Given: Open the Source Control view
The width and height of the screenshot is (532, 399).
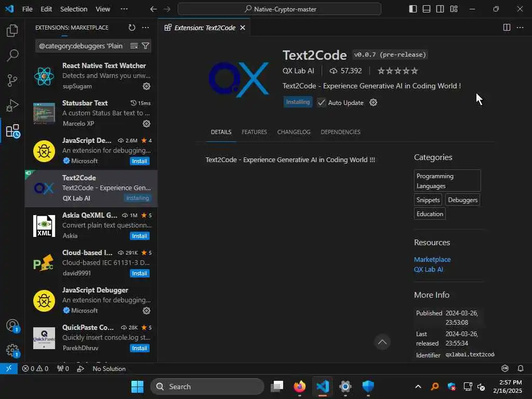Looking at the screenshot, I should tap(12, 81).
